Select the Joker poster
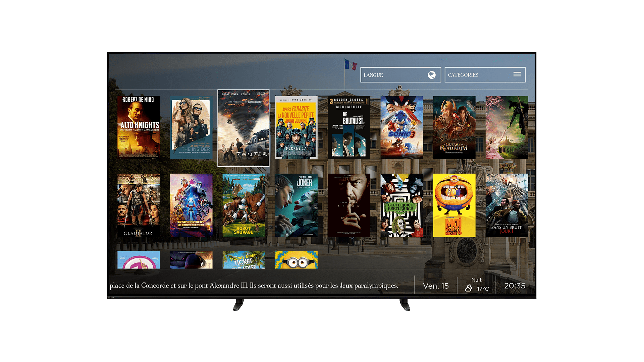 pyautogui.click(x=296, y=205)
